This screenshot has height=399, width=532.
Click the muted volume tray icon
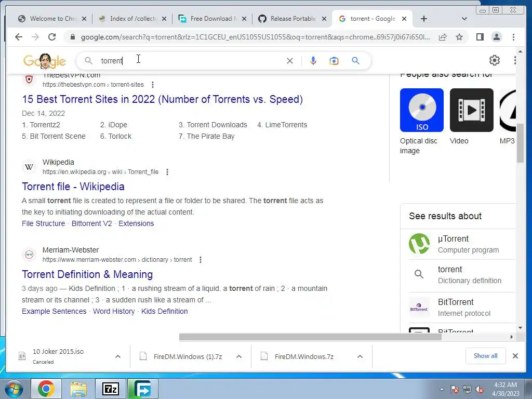tap(480, 390)
